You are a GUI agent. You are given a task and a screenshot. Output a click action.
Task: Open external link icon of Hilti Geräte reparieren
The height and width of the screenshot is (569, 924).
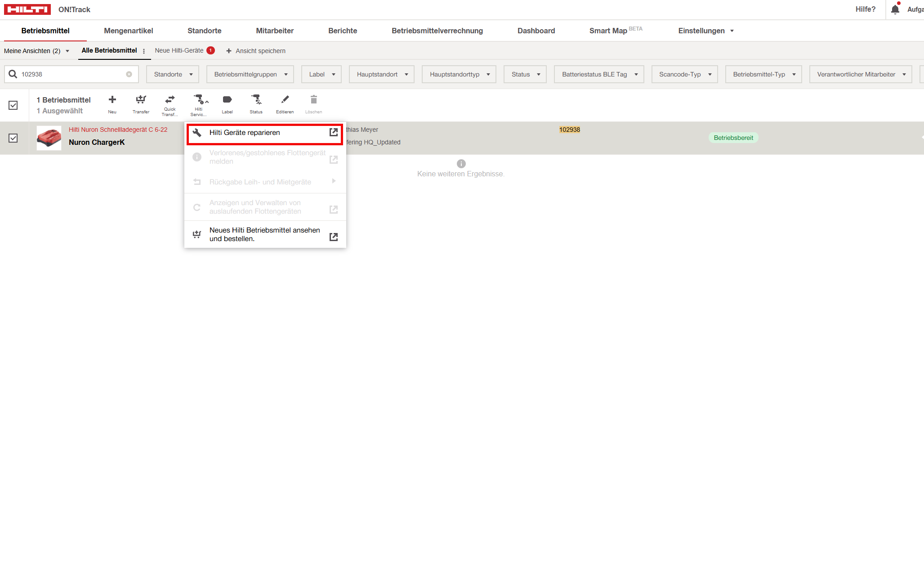pyautogui.click(x=334, y=132)
